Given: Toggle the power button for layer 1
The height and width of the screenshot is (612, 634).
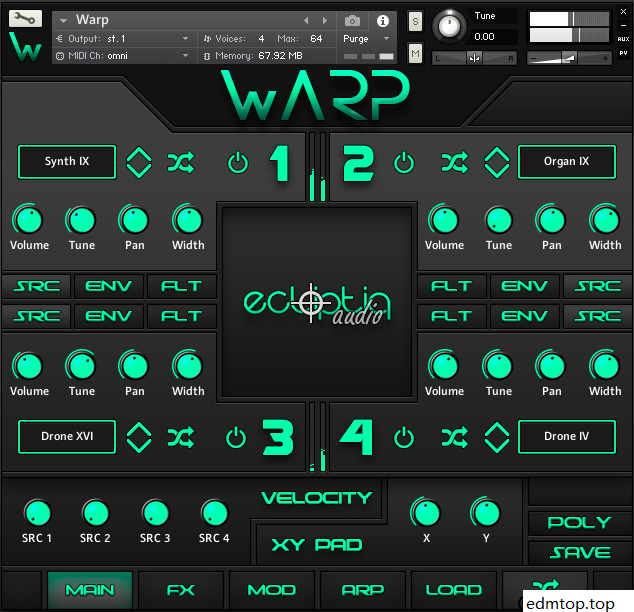Looking at the screenshot, I should [x=237, y=162].
